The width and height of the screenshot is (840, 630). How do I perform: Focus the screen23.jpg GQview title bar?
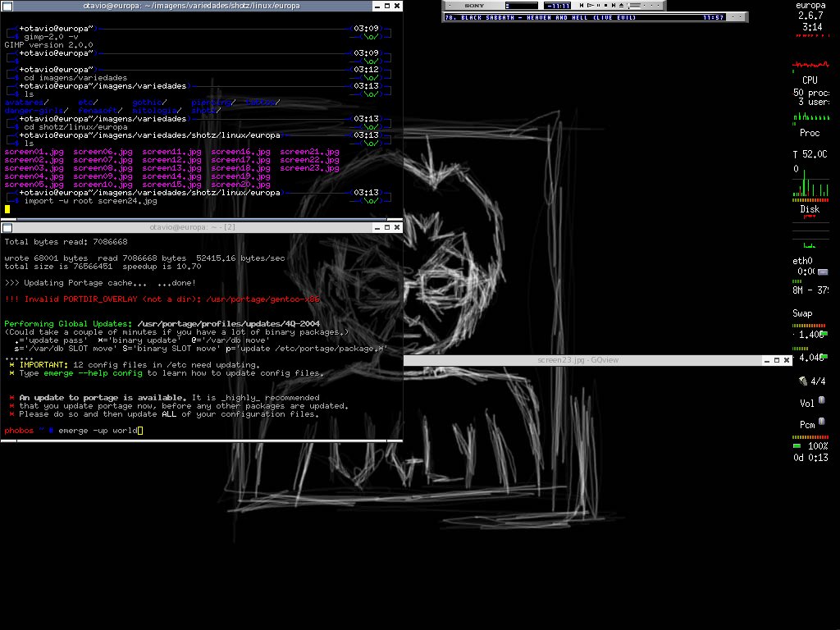pyautogui.click(x=578, y=360)
